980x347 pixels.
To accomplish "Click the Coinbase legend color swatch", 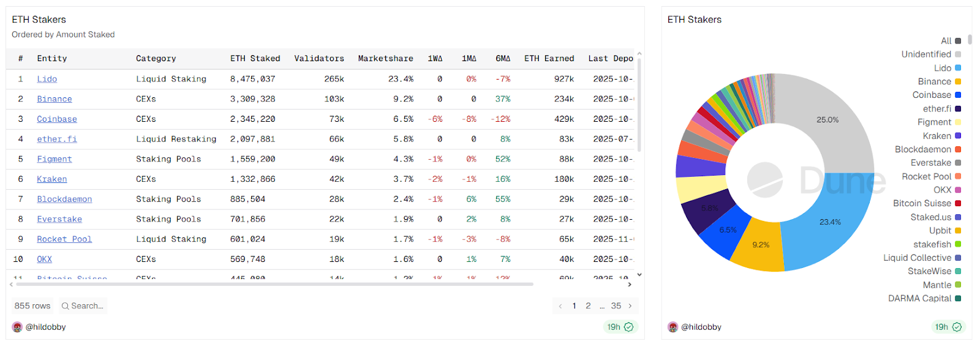I will tap(958, 95).
